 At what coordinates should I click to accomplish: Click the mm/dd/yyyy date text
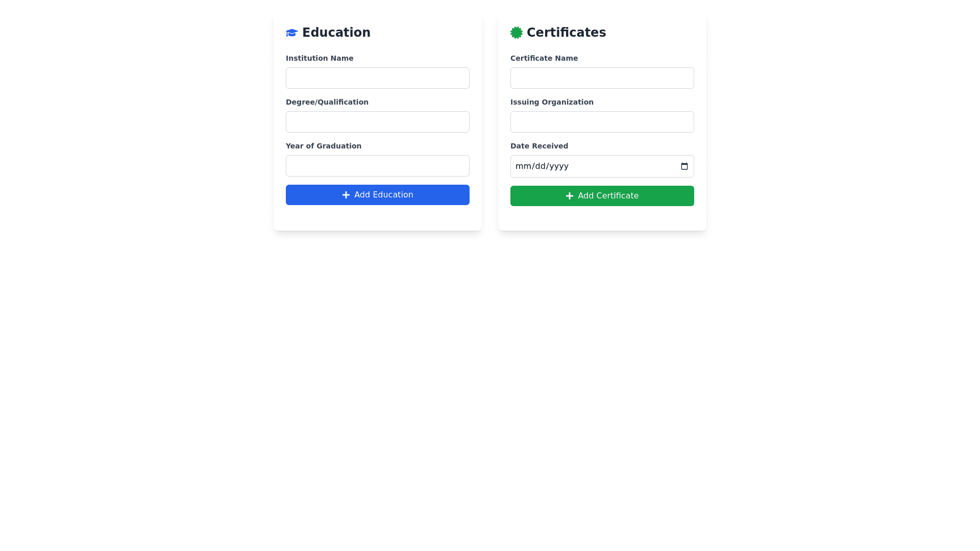[542, 166]
